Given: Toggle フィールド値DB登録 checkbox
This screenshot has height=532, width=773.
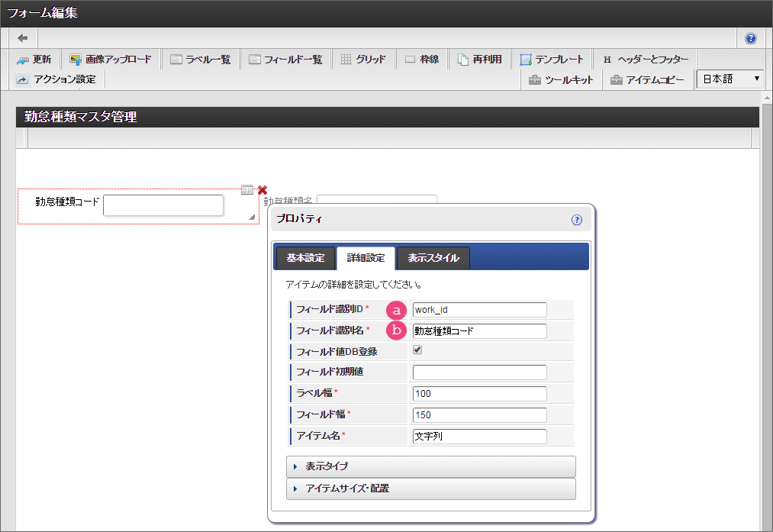Looking at the screenshot, I should tap(417, 350).
